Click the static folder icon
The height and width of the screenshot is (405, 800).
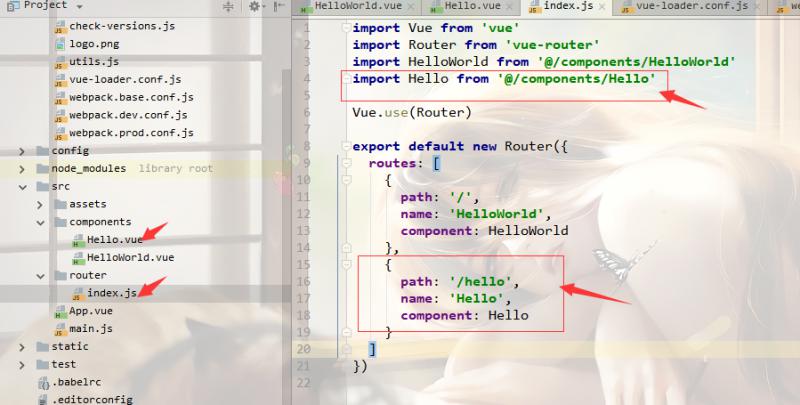[x=43, y=347]
